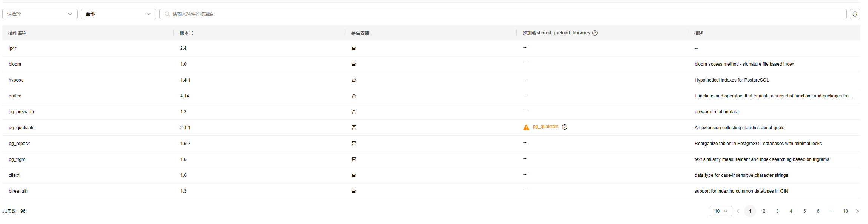
Task: Click the previous page arrow
Action: tap(738, 211)
